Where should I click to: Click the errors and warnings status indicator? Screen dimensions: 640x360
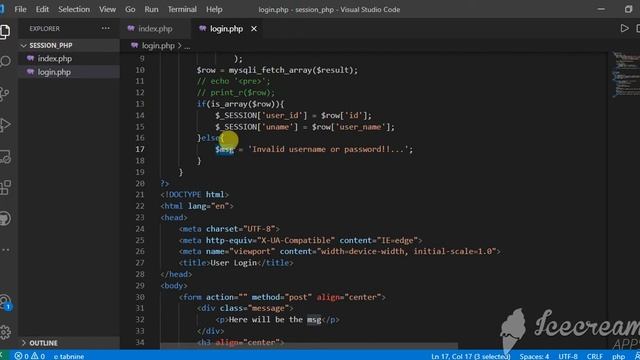coord(30,356)
